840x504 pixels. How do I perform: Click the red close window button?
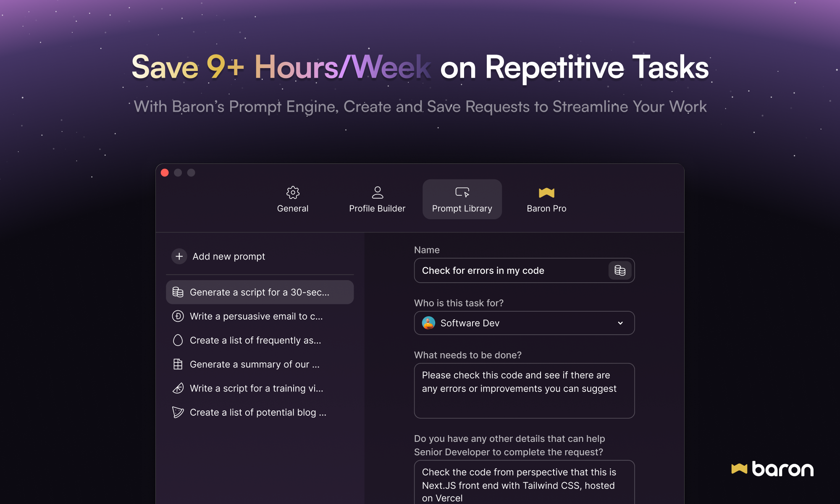tap(165, 173)
